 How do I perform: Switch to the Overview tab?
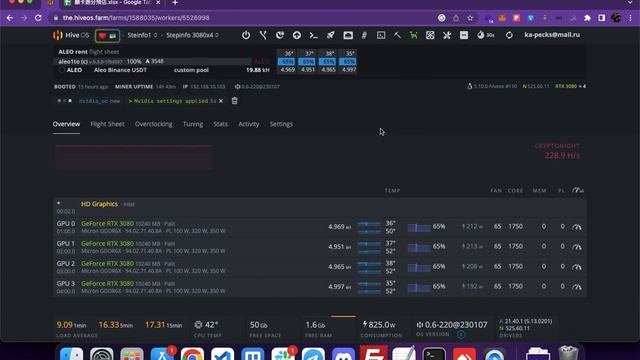[66, 124]
